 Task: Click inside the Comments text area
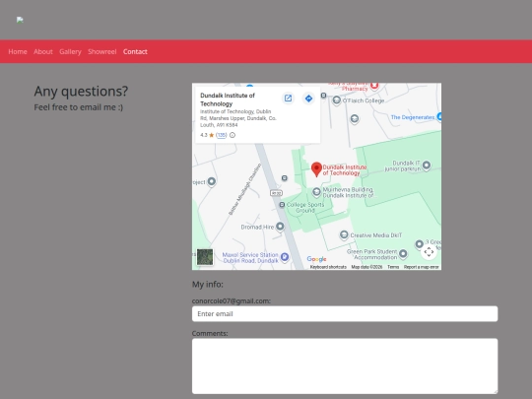pyautogui.click(x=345, y=366)
